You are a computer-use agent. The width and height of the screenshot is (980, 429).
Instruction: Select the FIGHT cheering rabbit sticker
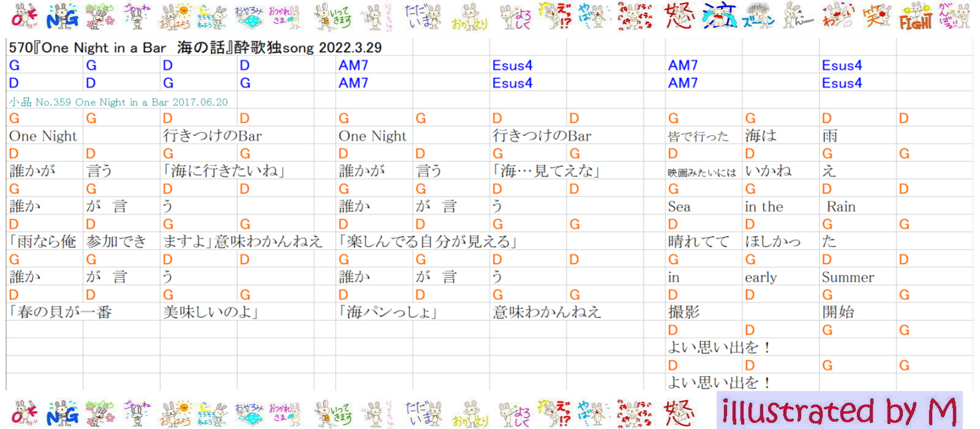916,17
